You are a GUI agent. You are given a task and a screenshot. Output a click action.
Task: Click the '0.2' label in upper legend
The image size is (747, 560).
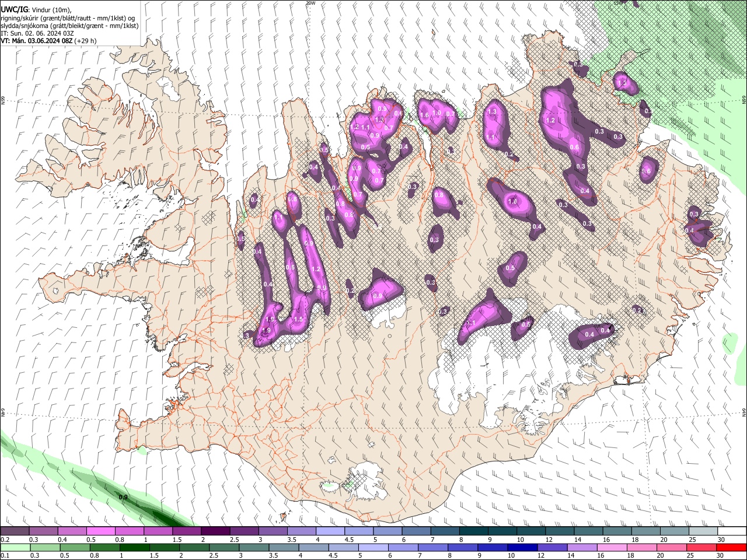coord(5,540)
